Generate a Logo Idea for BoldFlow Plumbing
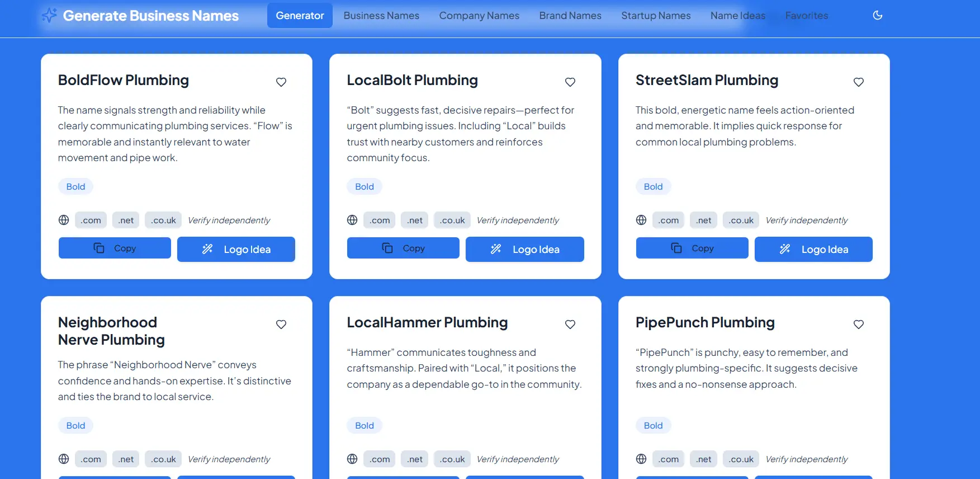The width and height of the screenshot is (980, 479). coord(236,249)
